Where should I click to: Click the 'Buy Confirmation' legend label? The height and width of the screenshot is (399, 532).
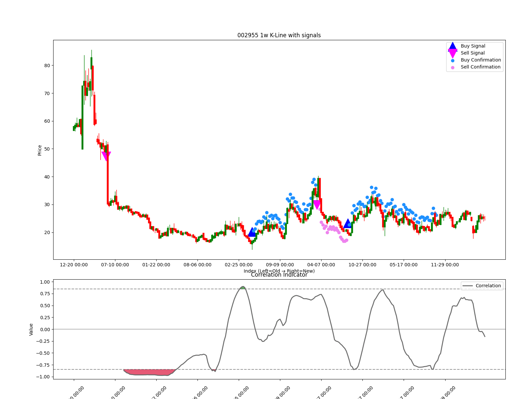click(x=481, y=60)
